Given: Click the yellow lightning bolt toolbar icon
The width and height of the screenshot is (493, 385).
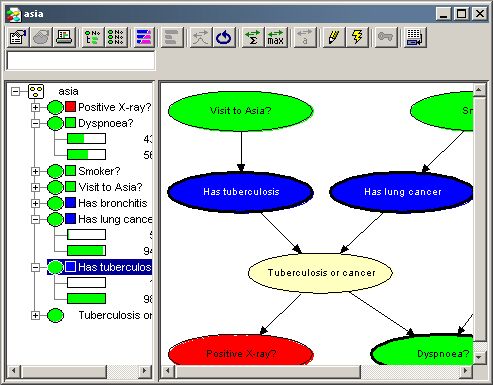Looking at the screenshot, I should (358, 37).
